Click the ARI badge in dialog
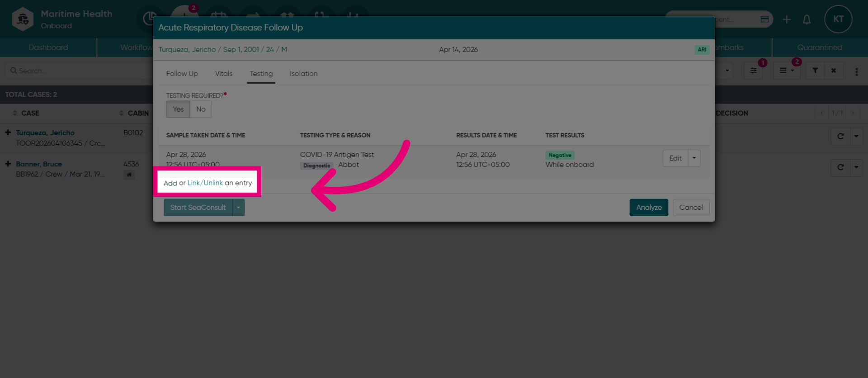The height and width of the screenshot is (378, 868). [702, 50]
